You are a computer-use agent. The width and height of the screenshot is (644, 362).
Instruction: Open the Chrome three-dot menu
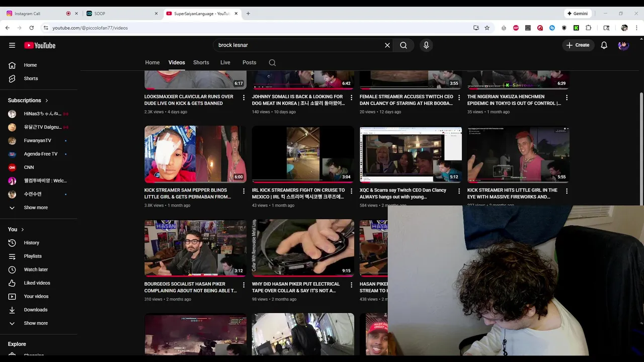(x=636, y=28)
